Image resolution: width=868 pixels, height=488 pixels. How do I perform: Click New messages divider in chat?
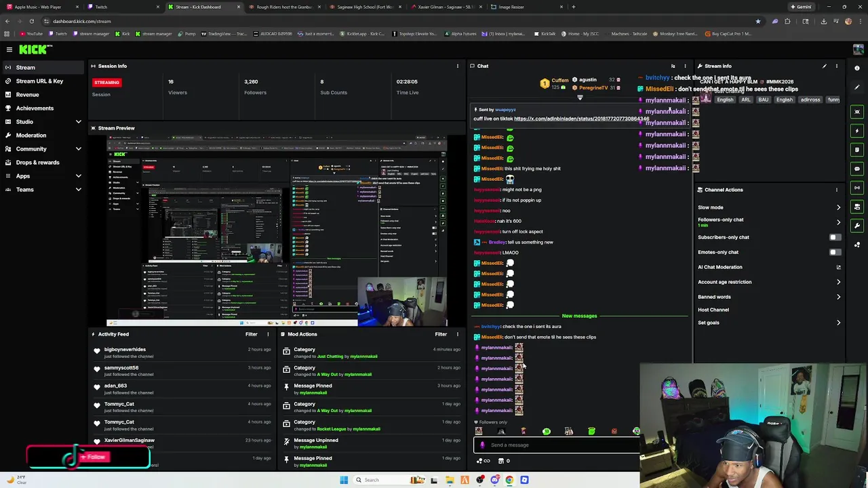point(579,316)
